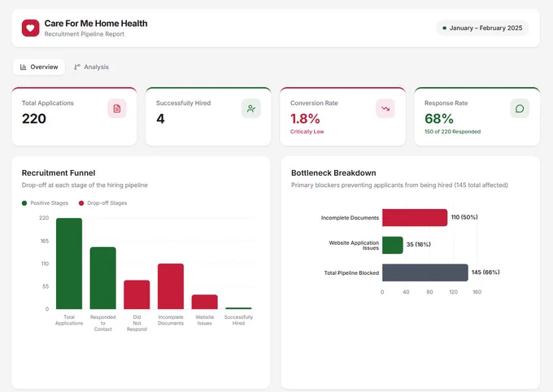553x392 pixels.
Task: Select the Did Not Respond red bar
Action: point(137,294)
